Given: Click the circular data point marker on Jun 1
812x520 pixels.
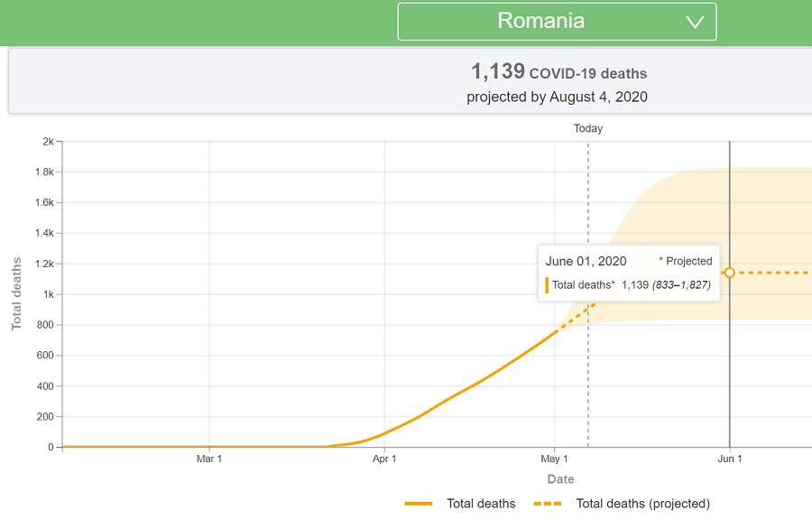Looking at the screenshot, I should pyautogui.click(x=730, y=273).
